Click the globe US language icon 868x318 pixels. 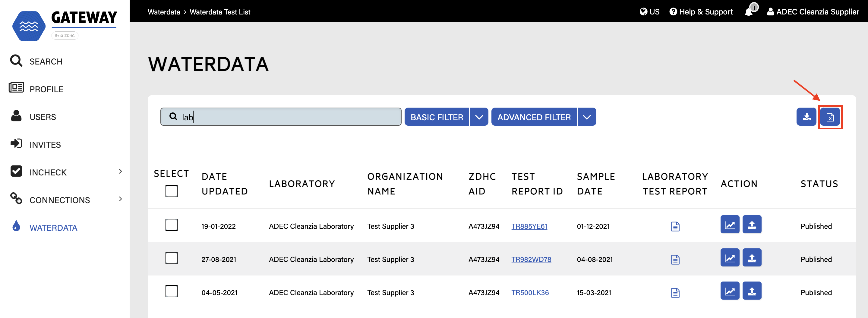pos(644,12)
